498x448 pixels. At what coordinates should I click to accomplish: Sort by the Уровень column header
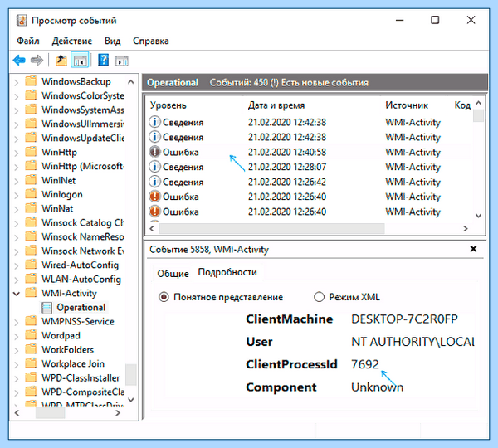click(x=168, y=105)
